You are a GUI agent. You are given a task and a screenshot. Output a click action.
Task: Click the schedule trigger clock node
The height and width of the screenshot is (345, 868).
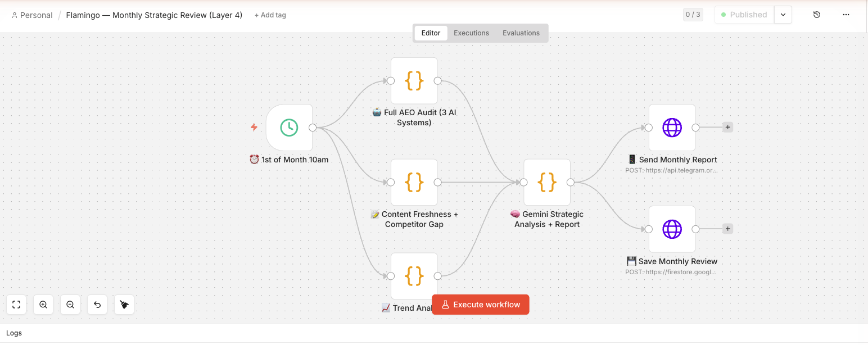click(x=289, y=128)
